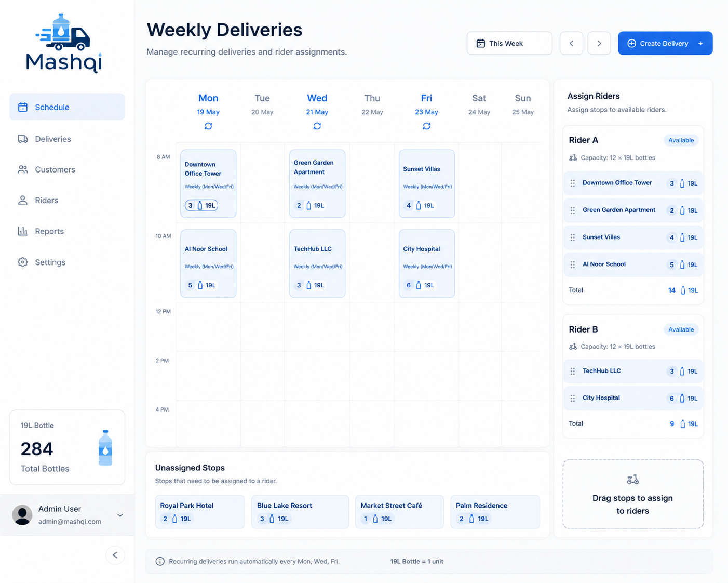
Task: Open the Downtown Office Tower delivery card
Action: pos(208,183)
